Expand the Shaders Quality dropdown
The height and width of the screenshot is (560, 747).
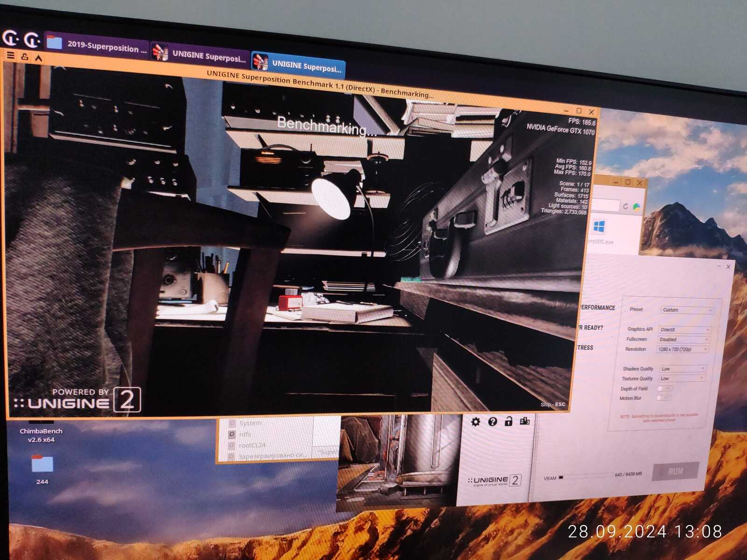[683, 369]
